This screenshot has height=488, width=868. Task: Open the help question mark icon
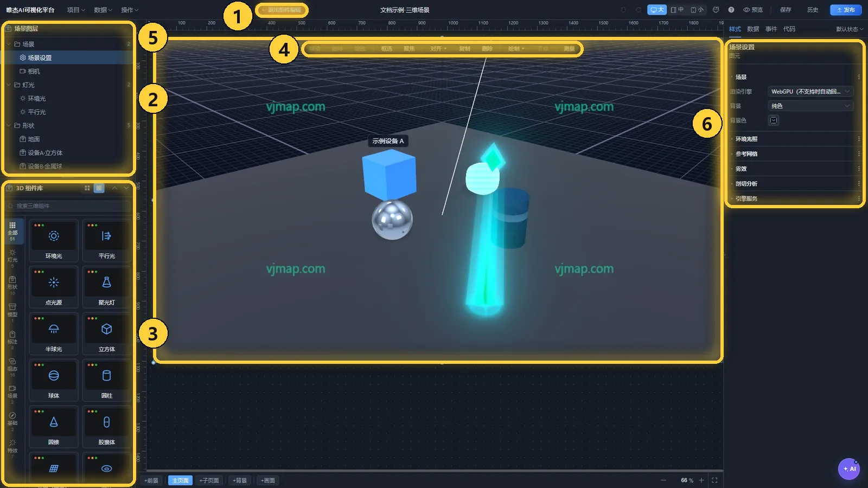pyautogui.click(x=731, y=10)
